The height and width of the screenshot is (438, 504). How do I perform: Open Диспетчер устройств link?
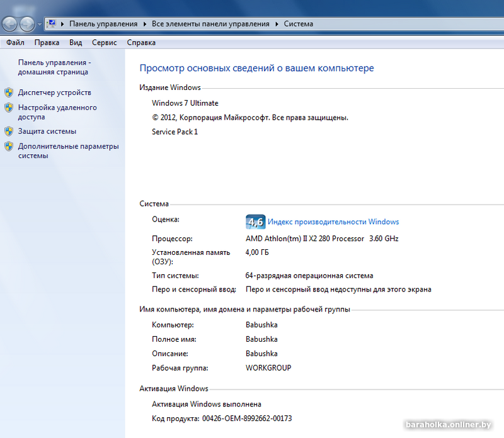(54, 93)
